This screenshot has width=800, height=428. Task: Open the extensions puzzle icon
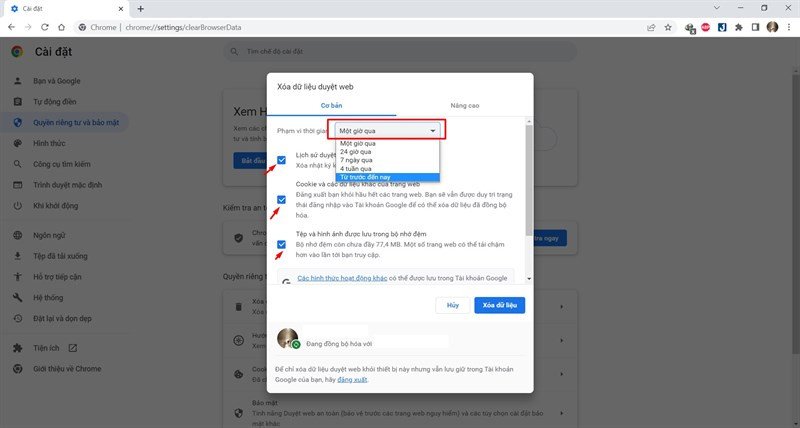point(739,27)
